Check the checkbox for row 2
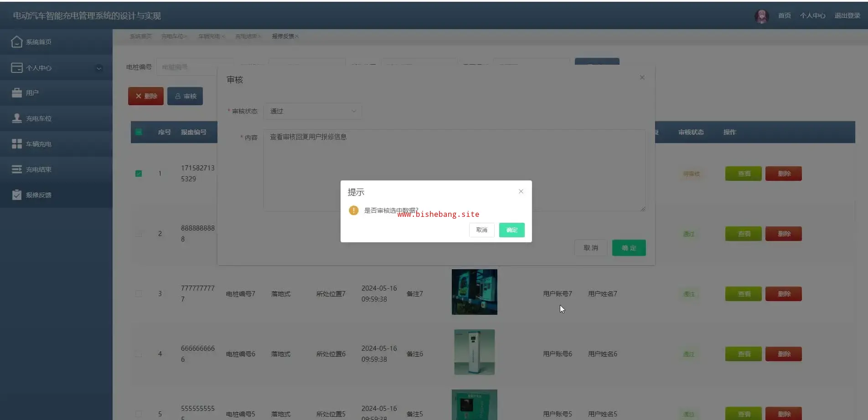The image size is (868, 420). point(139,234)
